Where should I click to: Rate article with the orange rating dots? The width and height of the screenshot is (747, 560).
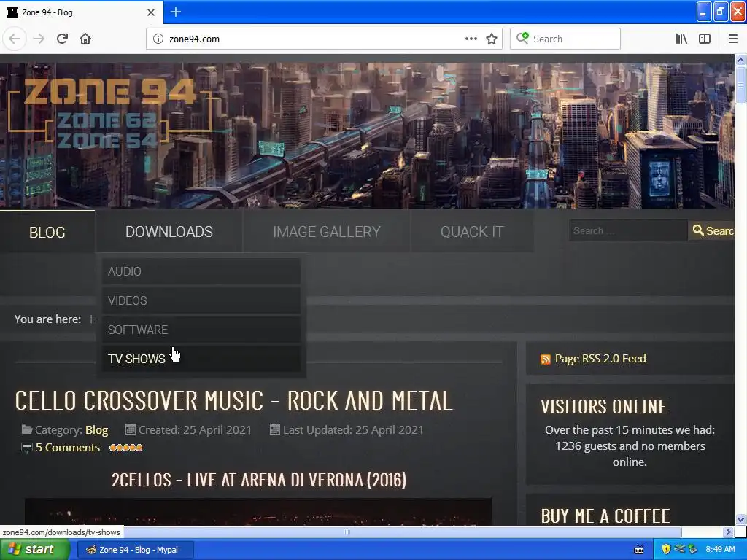(x=125, y=448)
